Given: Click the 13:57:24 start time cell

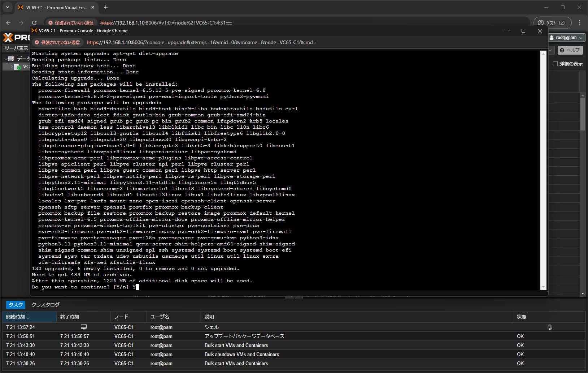Looking at the screenshot, I should (x=21, y=327).
